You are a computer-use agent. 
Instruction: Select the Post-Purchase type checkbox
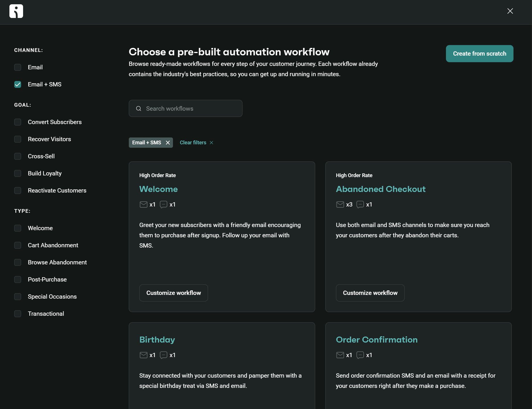18,280
